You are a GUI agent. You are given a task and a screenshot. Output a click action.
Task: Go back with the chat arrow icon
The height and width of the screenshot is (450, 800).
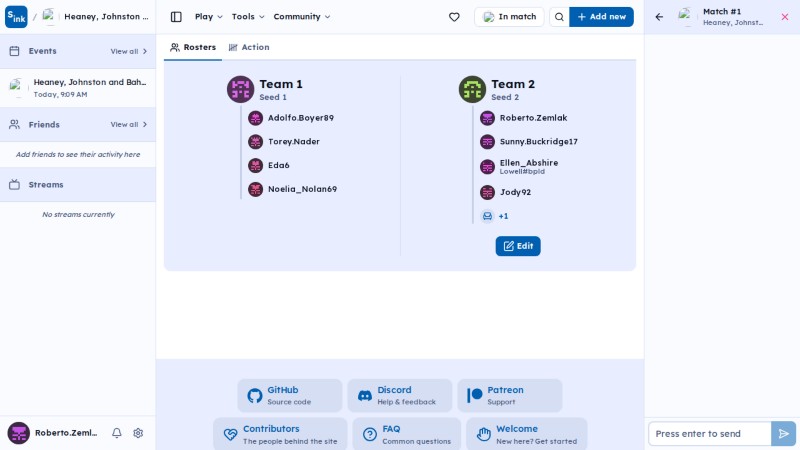tap(659, 17)
